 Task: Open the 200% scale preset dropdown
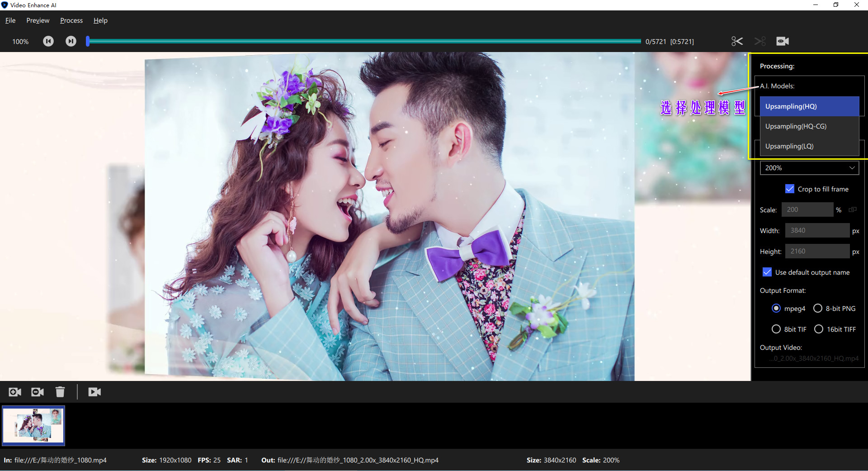(x=809, y=168)
